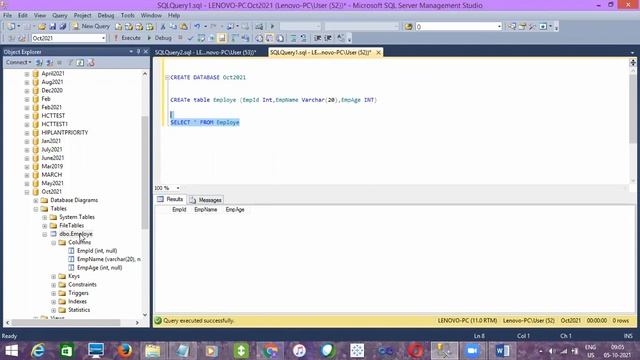640x360 pixels.
Task: Open the Query menu
Action: 60,16
